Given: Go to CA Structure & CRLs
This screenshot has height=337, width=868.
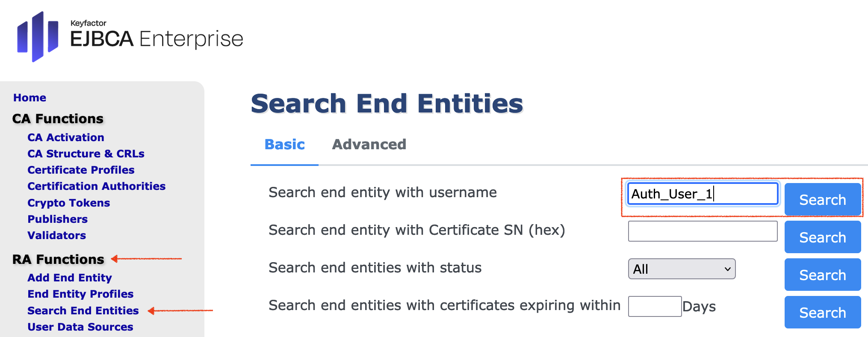Looking at the screenshot, I should [x=86, y=154].
